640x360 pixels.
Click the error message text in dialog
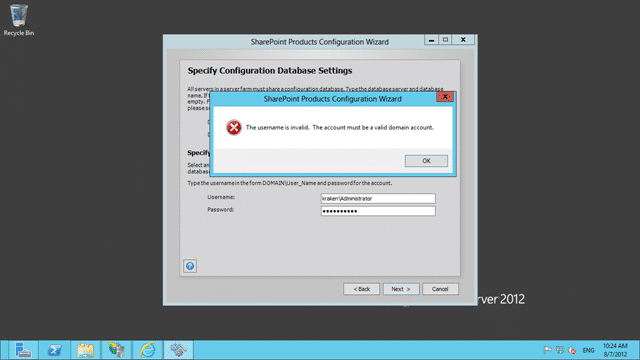coord(340,128)
